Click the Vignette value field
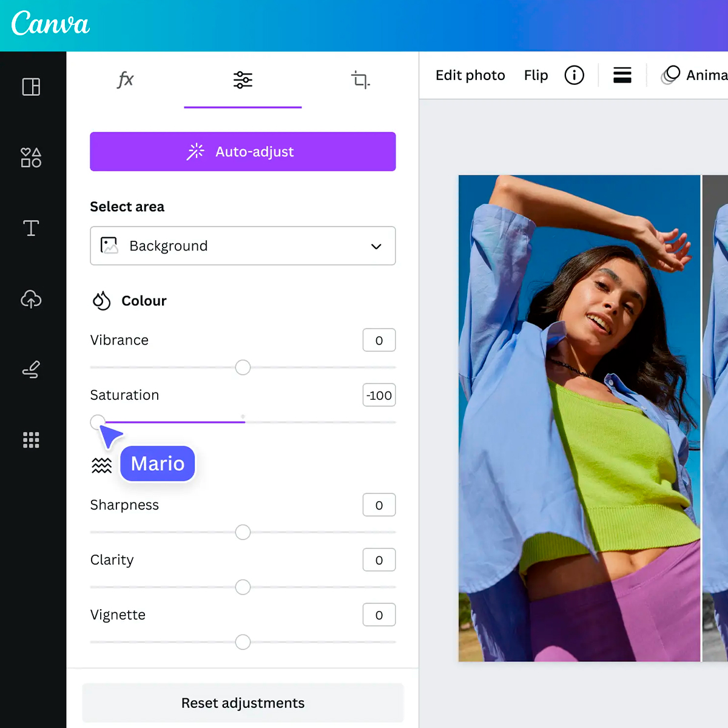728x728 pixels. 379,615
